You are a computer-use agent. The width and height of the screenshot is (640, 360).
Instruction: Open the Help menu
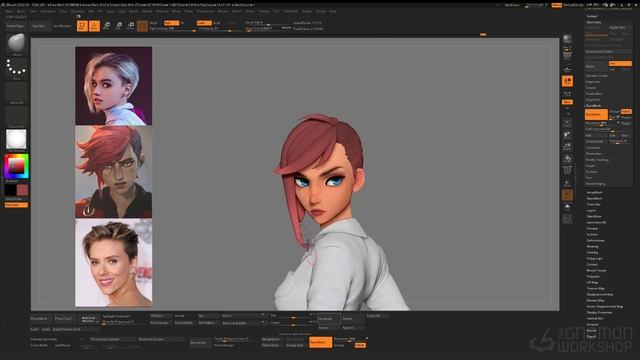(x=333, y=11)
